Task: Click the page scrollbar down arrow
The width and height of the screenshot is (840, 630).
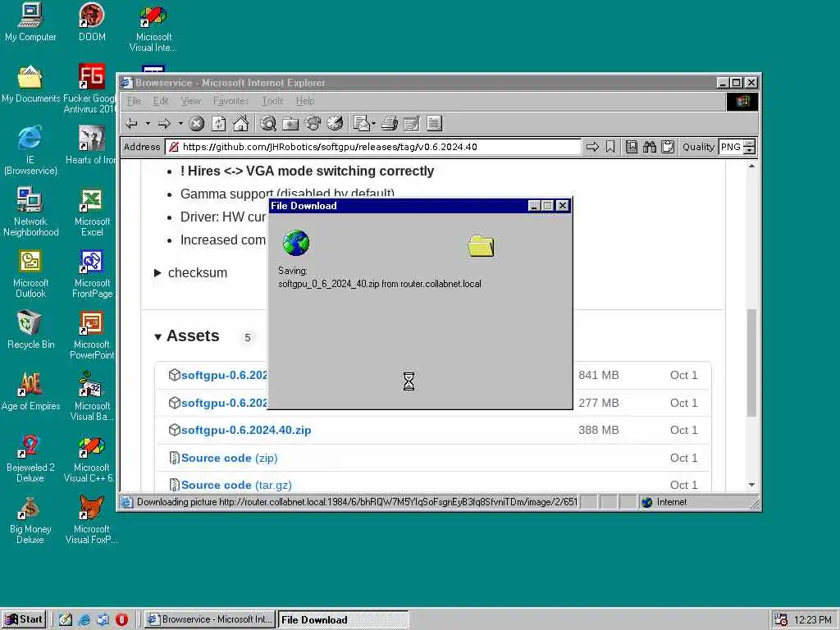Action: tap(751, 485)
